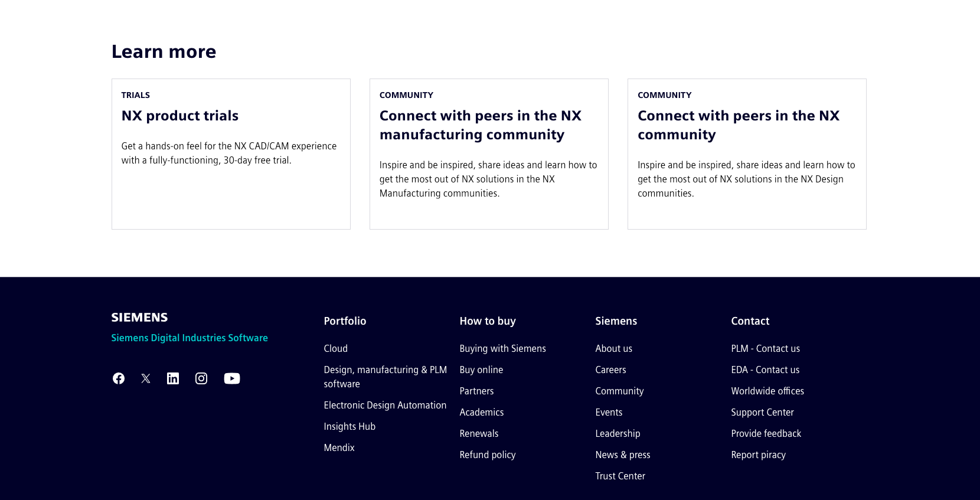
Task: Open the Refund policy link
Action: point(488,455)
